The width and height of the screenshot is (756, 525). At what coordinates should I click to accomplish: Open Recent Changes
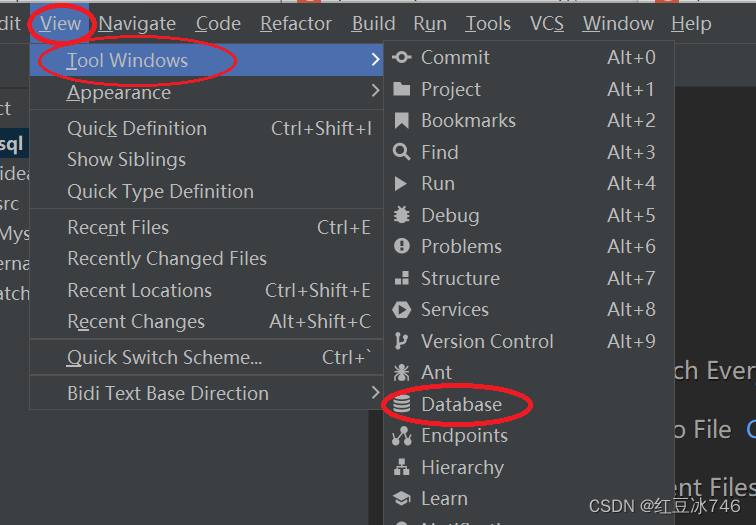[x=206, y=322]
